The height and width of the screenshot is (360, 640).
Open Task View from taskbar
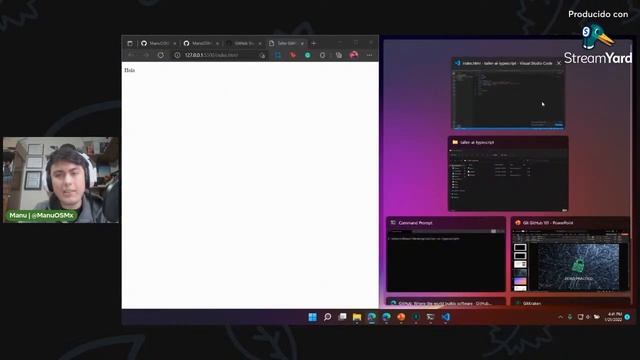(342, 317)
